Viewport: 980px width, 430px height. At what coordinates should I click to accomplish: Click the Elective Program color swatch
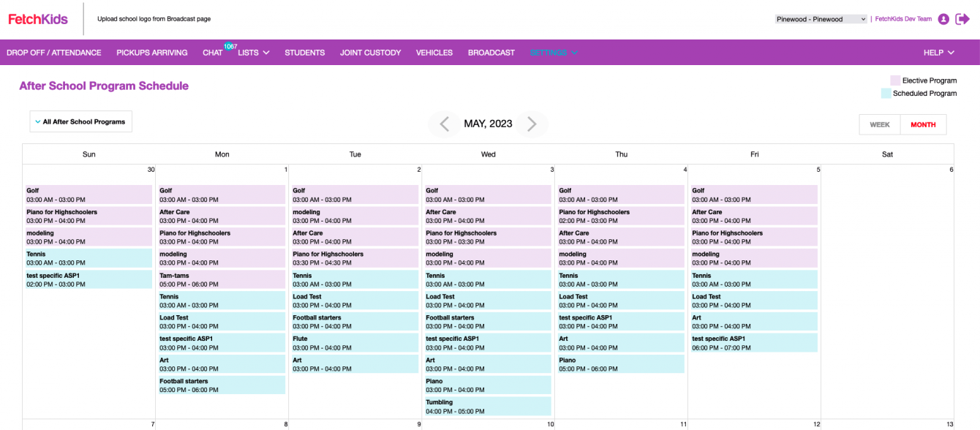(895, 80)
